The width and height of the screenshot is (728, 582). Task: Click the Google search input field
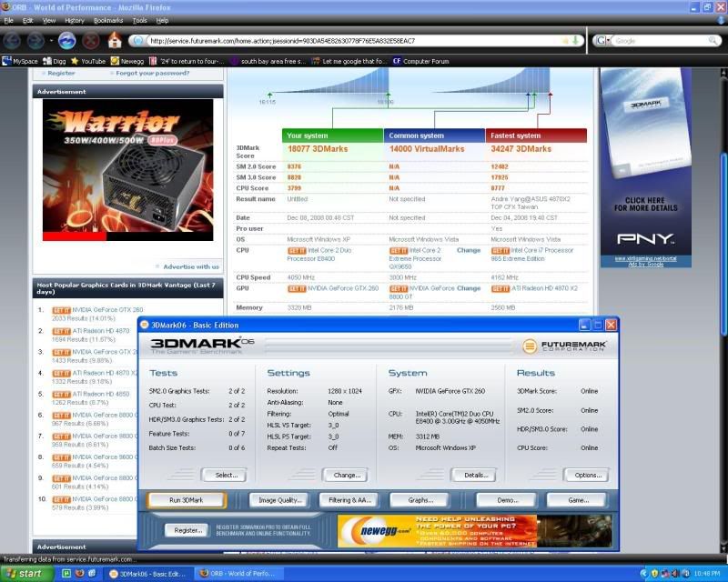tap(659, 41)
